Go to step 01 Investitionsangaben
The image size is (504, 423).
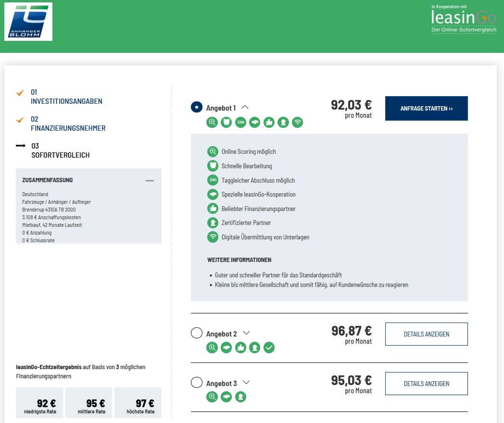pos(66,97)
